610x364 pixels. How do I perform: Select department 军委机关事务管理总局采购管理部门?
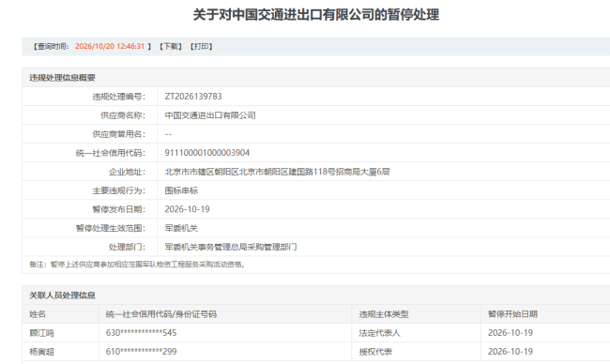(231, 247)
